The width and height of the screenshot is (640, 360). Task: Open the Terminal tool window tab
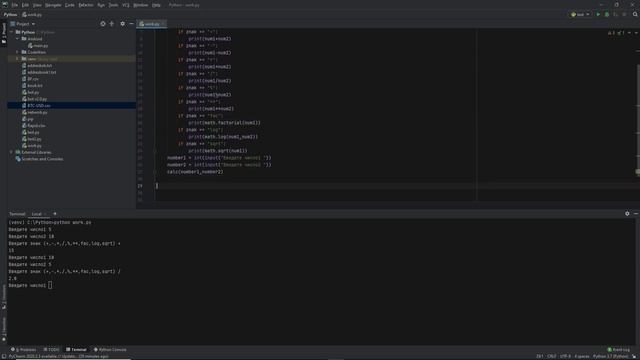(x=76, y=350)
